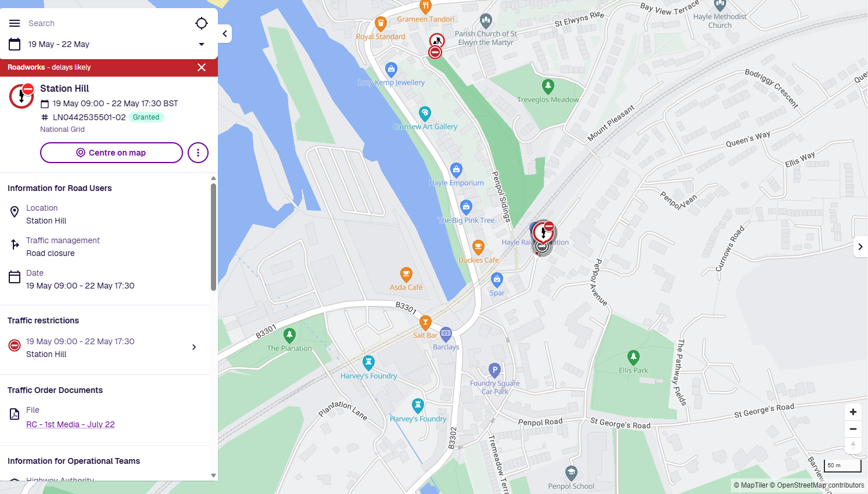Open the 19 May - 22 May dropdown
868x494 pixels.
(x=109, y=44)
